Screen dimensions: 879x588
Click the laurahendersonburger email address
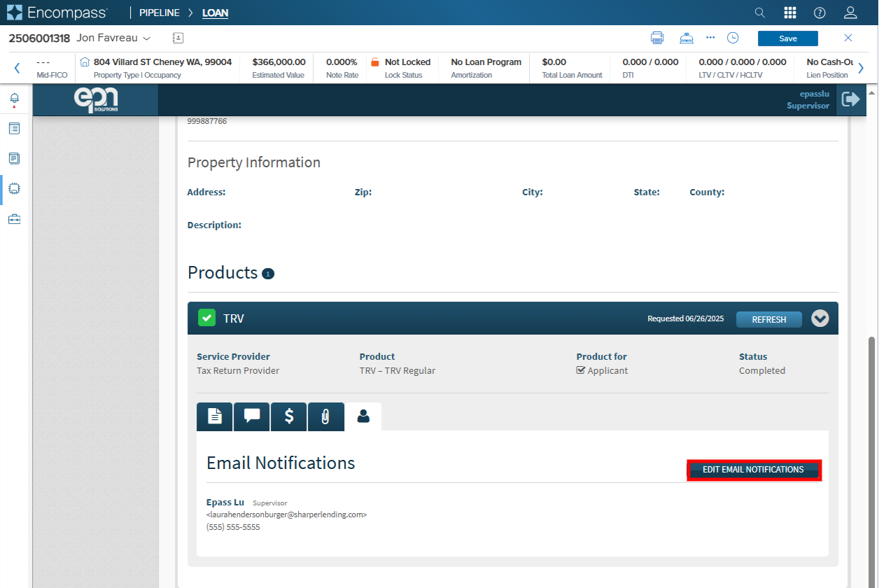point(287,514)
